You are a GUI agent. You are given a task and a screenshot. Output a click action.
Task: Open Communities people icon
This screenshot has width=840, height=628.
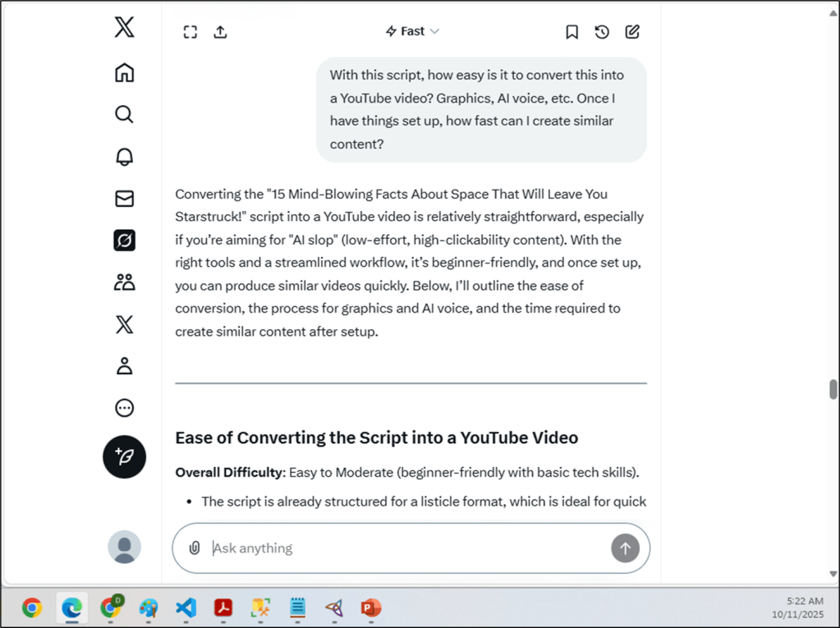click(x=124, y=282)
